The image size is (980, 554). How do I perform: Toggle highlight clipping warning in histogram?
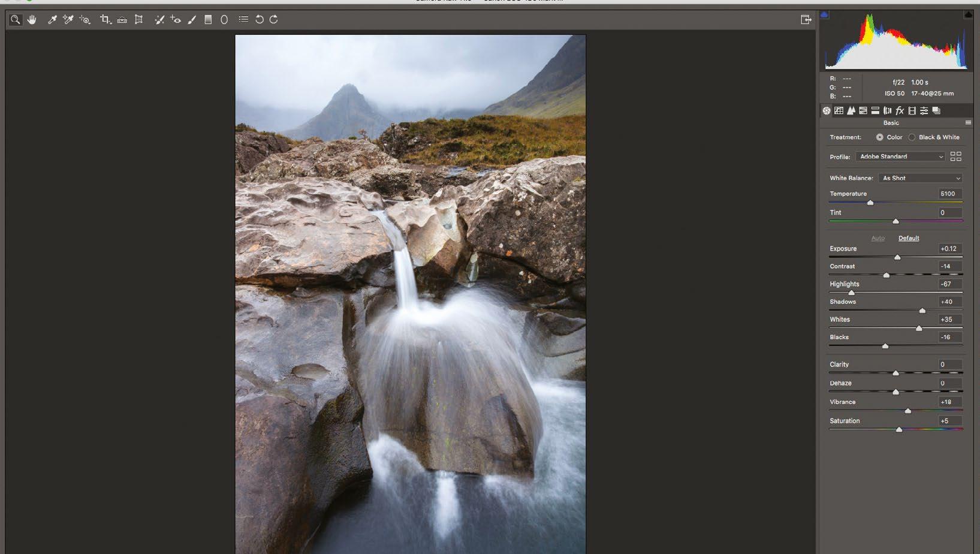968,14
